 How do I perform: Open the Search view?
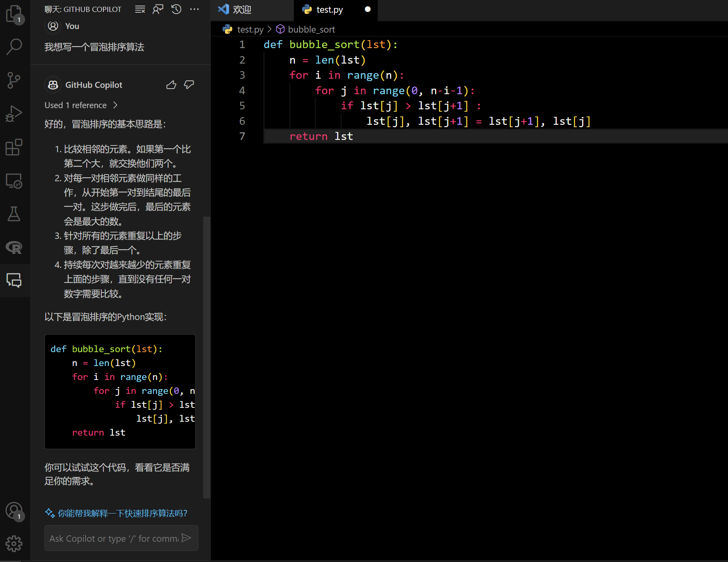pos(14,47)
